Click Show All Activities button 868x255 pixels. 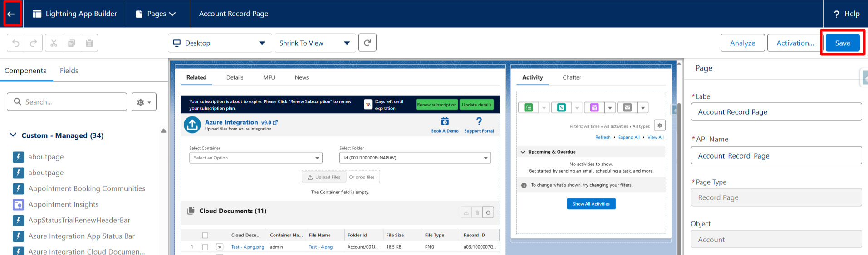click(591, 204)
